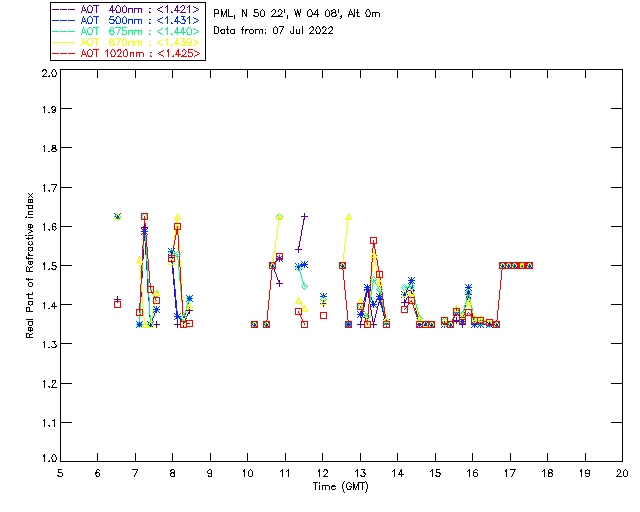The height and width of the screenshot is (512, 640).
Task: Click the 'Data from: 07 Jul 2022' text
Action: 273,31
